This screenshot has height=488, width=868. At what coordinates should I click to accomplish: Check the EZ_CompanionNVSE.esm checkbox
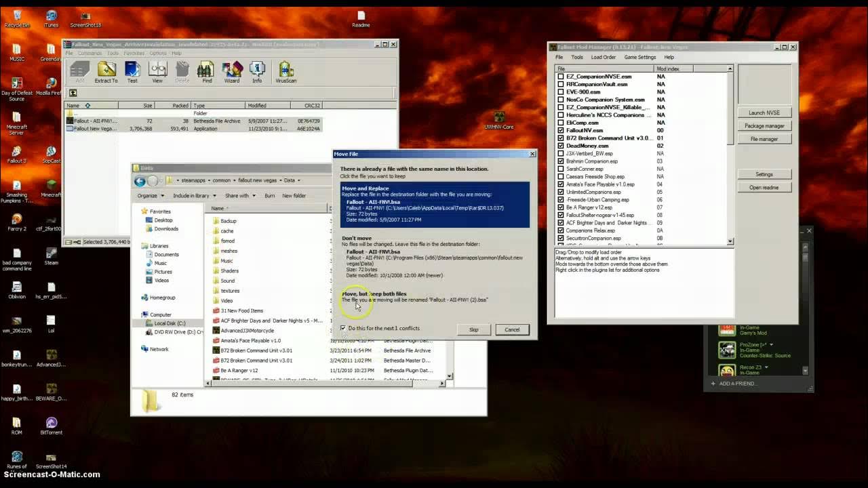[561, 77]
